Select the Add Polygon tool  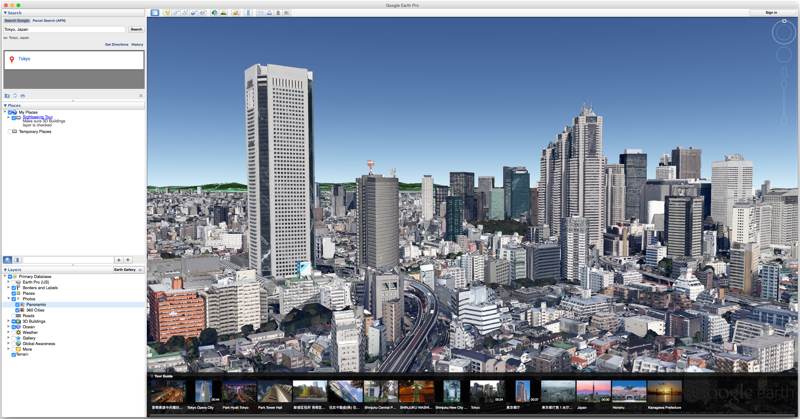[x=176, y=13]
